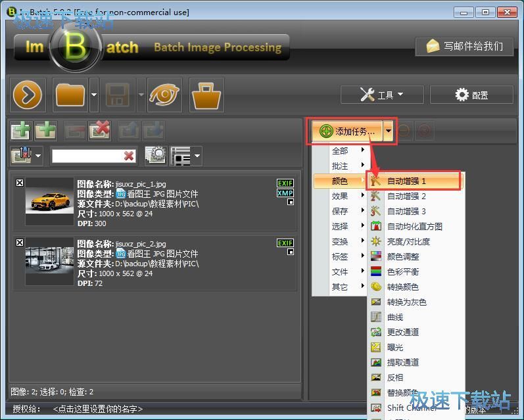The width and height of the screenshot is (524, 420).
Task: Choose 自动增强 1 from color menu
Action: coord(414,181)
